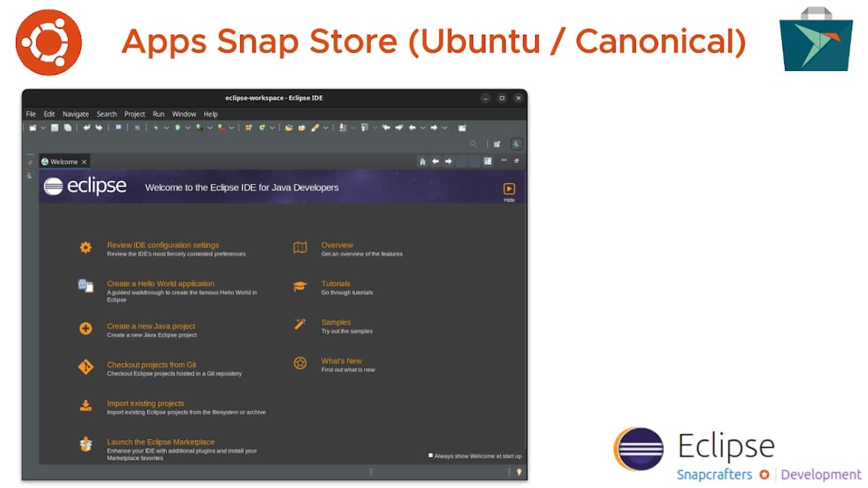Viewport: 868px width, 488px height.
Task: Open the Customize Page icon in Welcome view
Action: 488,161
